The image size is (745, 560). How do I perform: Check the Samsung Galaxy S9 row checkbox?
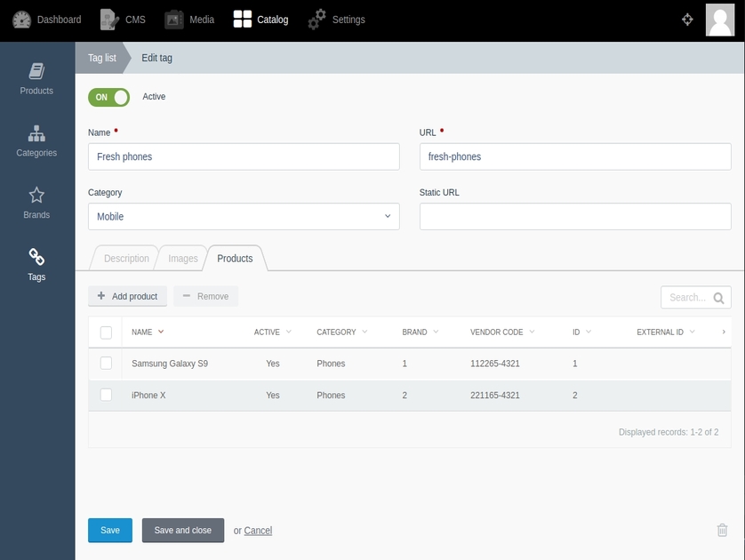click(x=106, y=364)
